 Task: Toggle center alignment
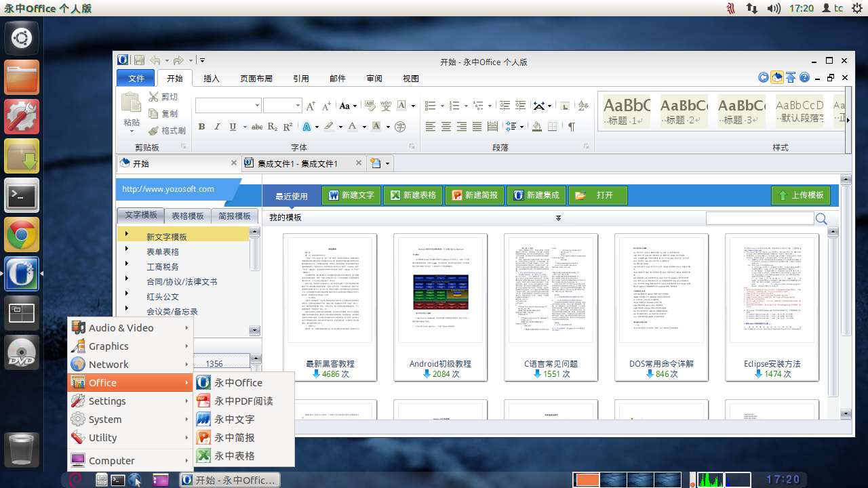point(446,127)
